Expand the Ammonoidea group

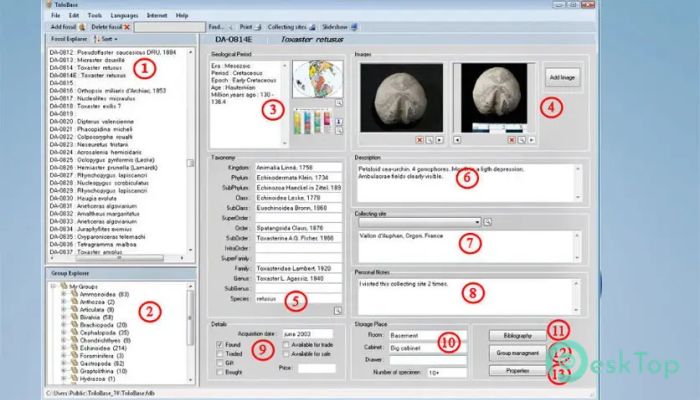[x=63, y=295]
